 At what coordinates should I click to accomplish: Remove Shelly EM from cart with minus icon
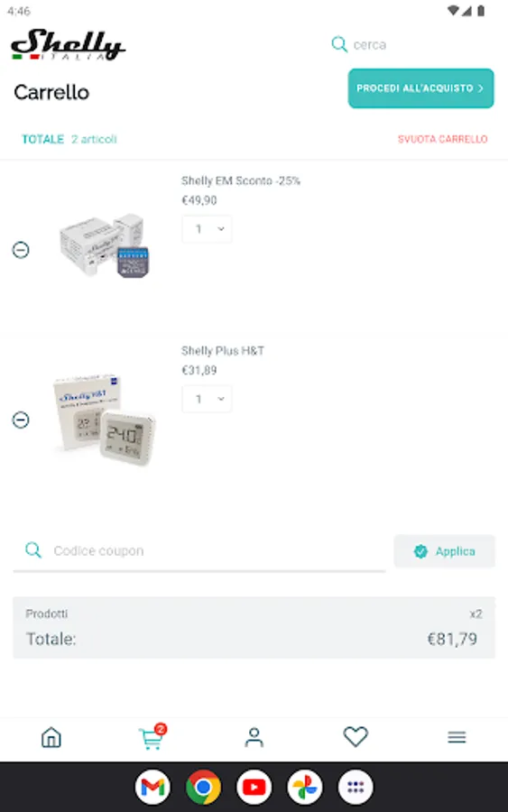coord(21,250)
